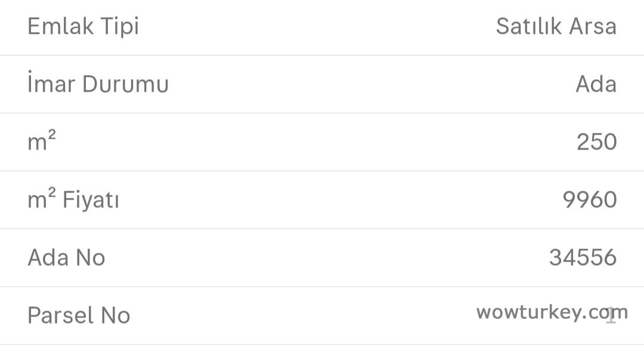Select the 9960 price value
Viewport: 644px width, 348px height.
pos(589,200)
